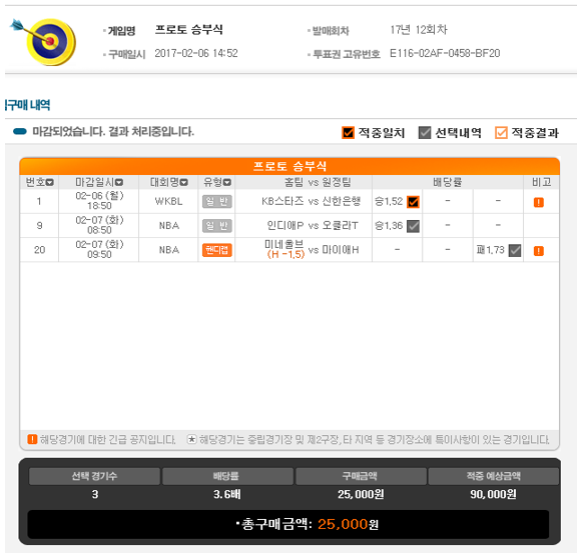Viewport: 582px width, 553px height.
Task: Click the dartboard target logo icon
Action: [x=44, y=41]
